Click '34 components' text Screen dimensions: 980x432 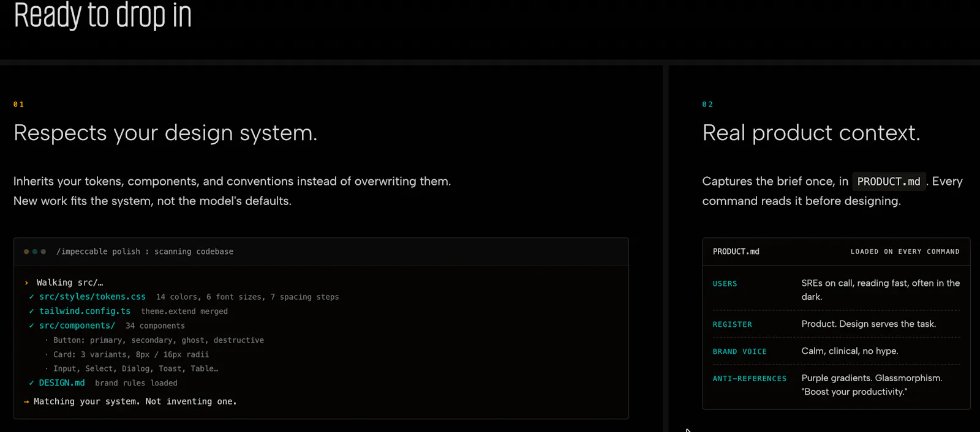click(x=155, y=326)
